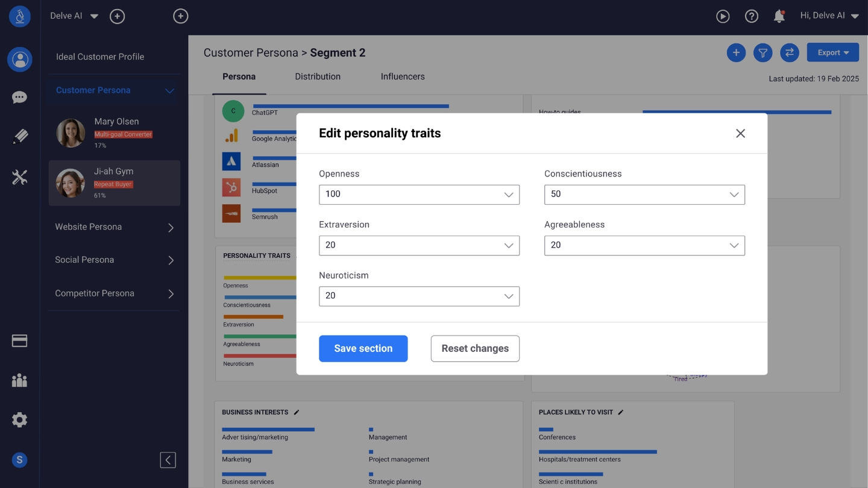Open the Personas section in the sidebar
The height and width of the screenshot is (488, 868).
pos(19,59)
